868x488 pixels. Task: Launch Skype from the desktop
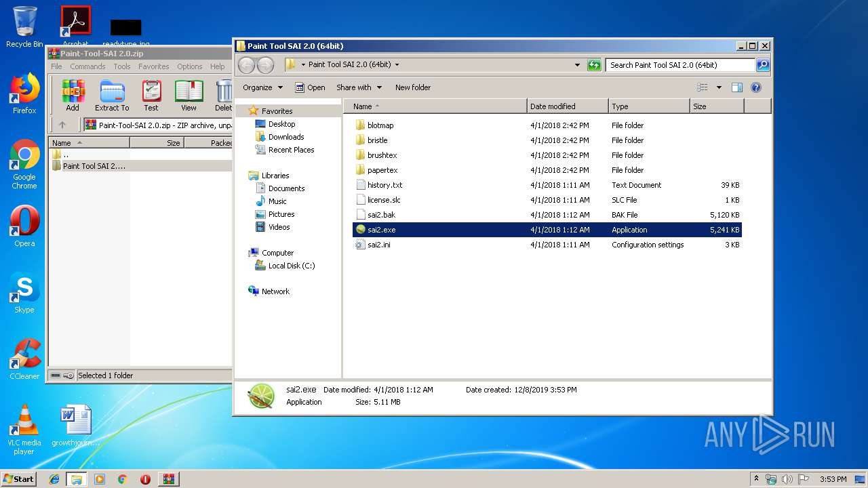pyautogui.click(x=24, y=293)
